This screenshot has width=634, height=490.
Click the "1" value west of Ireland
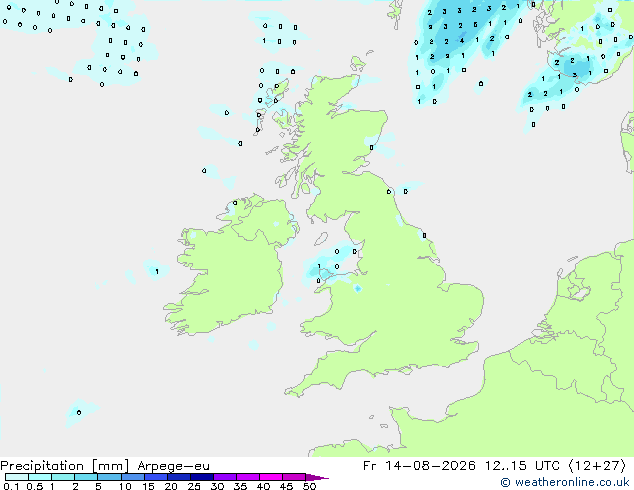157,272
